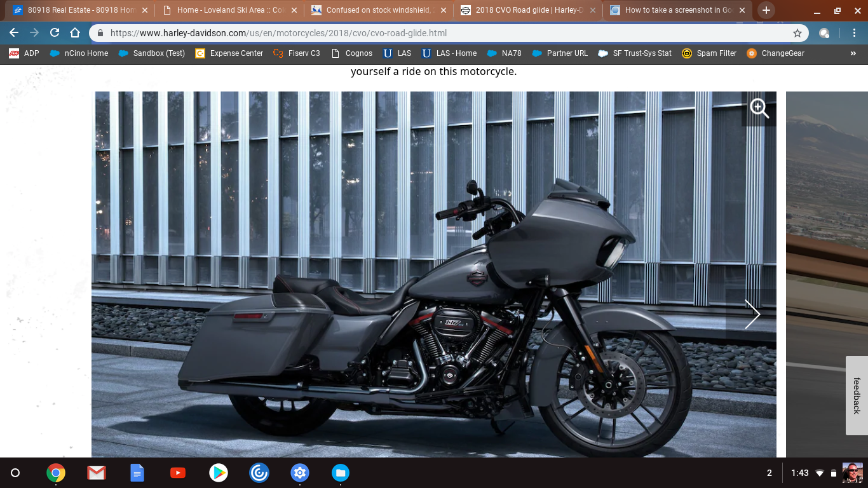Switch to 80918 Real Estate tab

(76, 10)
